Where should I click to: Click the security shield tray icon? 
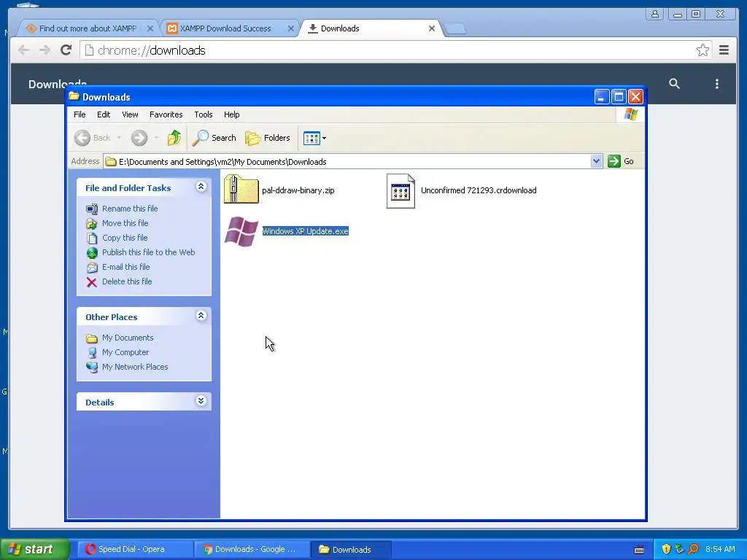coord(666,549)
